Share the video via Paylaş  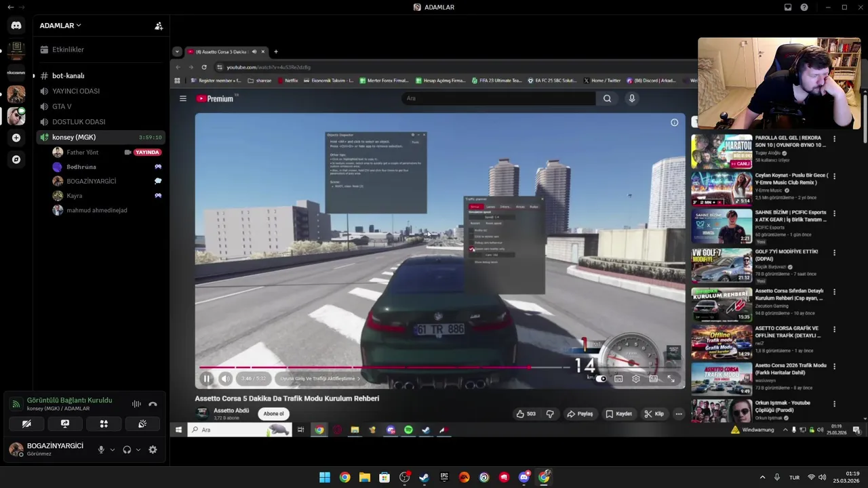point(580,413)
